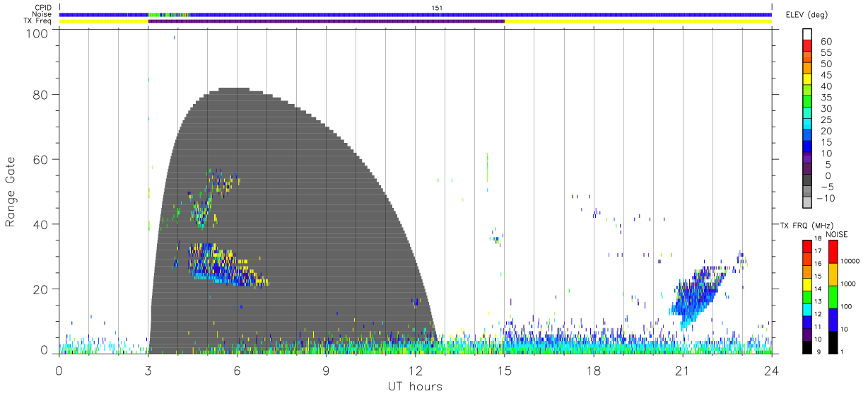The height and width of the screenshot is (401, 868).
Task: Click the "1000" NOISE colorbar label
Action: pyautogui.click(x=850, y=284)
